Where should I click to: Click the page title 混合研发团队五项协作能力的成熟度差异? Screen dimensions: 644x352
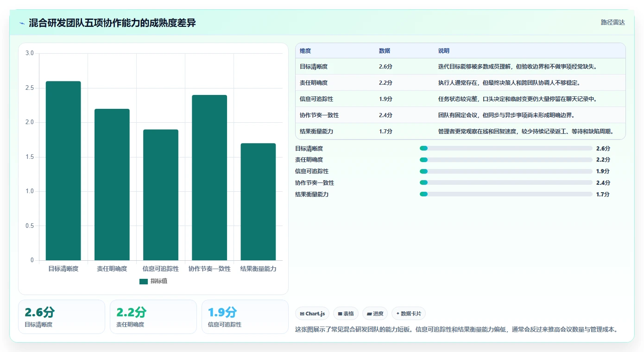[112, 23]
